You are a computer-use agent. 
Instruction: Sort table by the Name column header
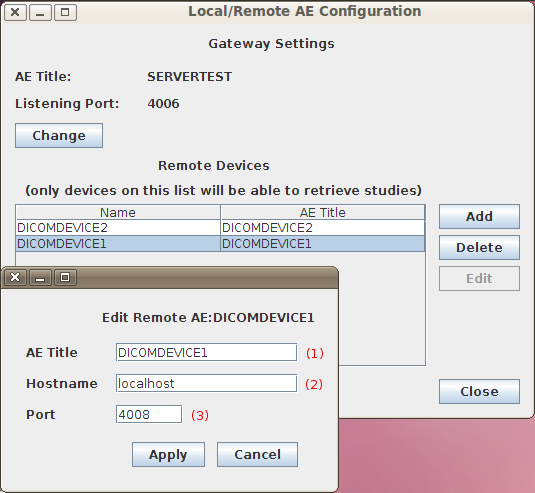[118, 212]
